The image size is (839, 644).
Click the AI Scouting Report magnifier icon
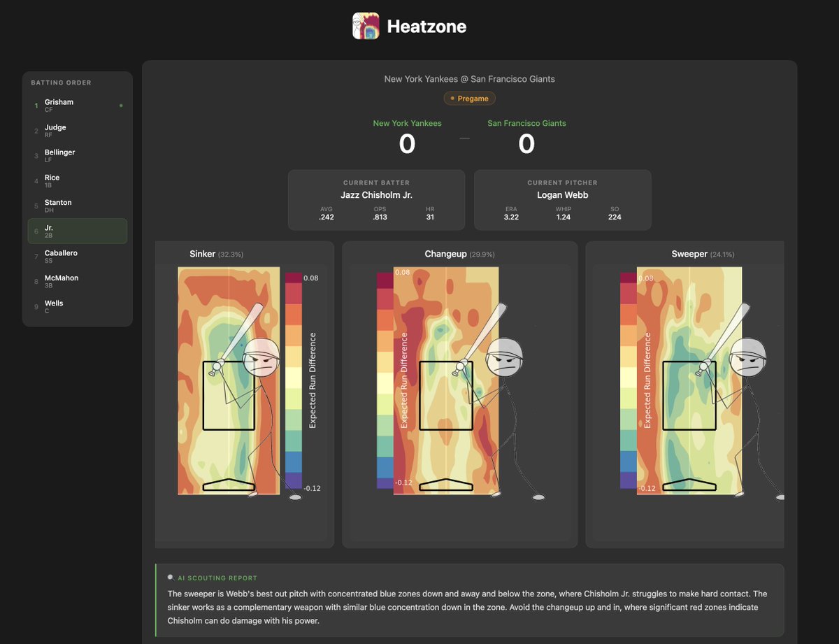coord(171,578)
